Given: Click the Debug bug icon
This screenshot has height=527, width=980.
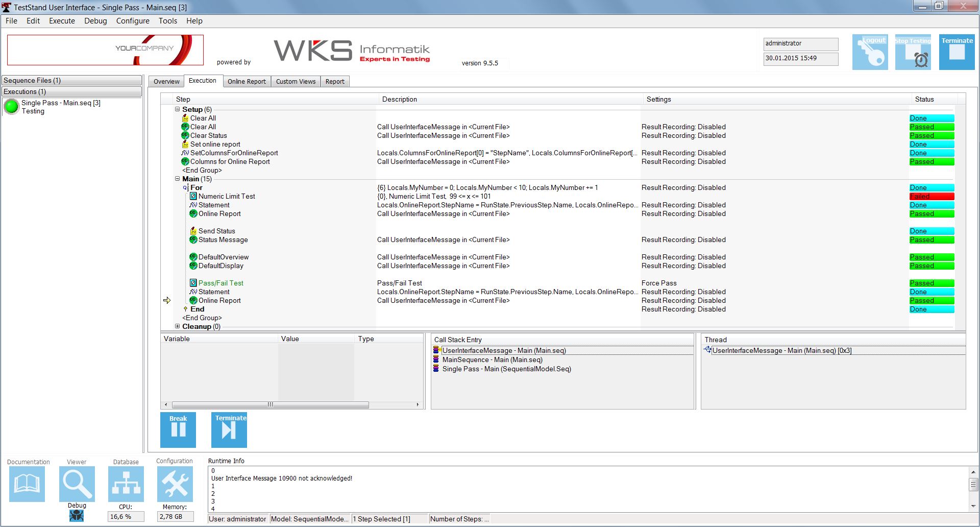Looking at the screenshot, I should coord(77,516).
